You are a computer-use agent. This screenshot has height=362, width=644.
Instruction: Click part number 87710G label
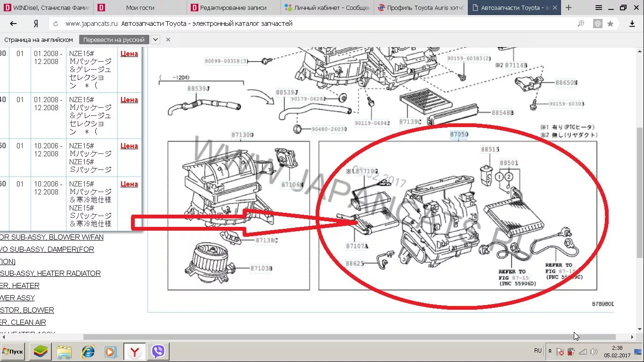367,171
